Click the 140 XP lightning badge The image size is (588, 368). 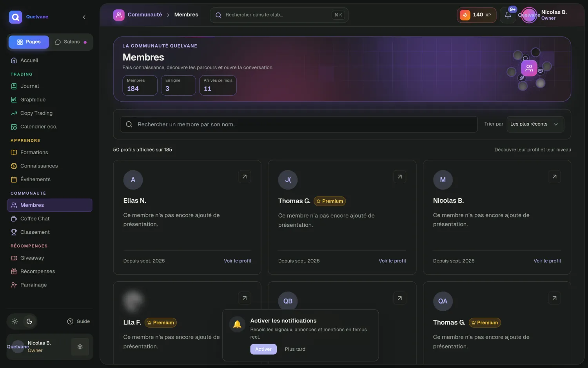477,15
